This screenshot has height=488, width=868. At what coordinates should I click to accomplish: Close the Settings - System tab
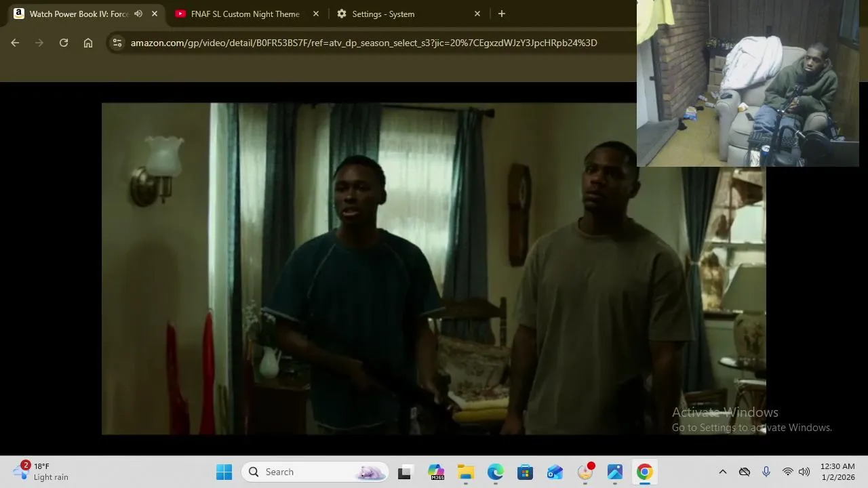pyautogui.click(x=477, y=14)
